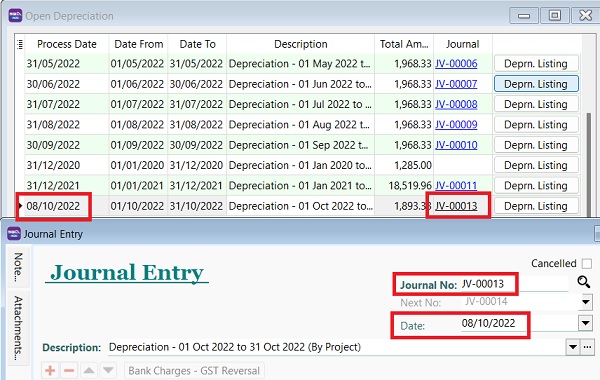The image size is (600, 380).
Task: Click Deprn. Listing for 31/07/2022 row
Action: point(536,104)
